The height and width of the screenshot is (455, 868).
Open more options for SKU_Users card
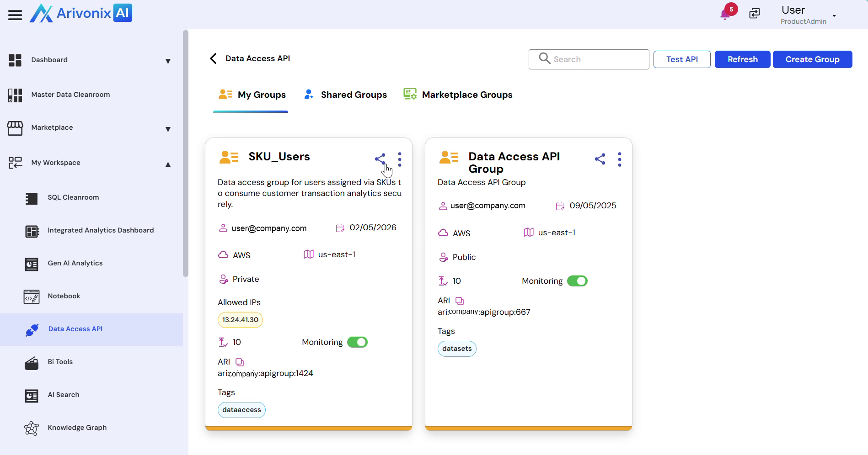click(x=400, y=159)
